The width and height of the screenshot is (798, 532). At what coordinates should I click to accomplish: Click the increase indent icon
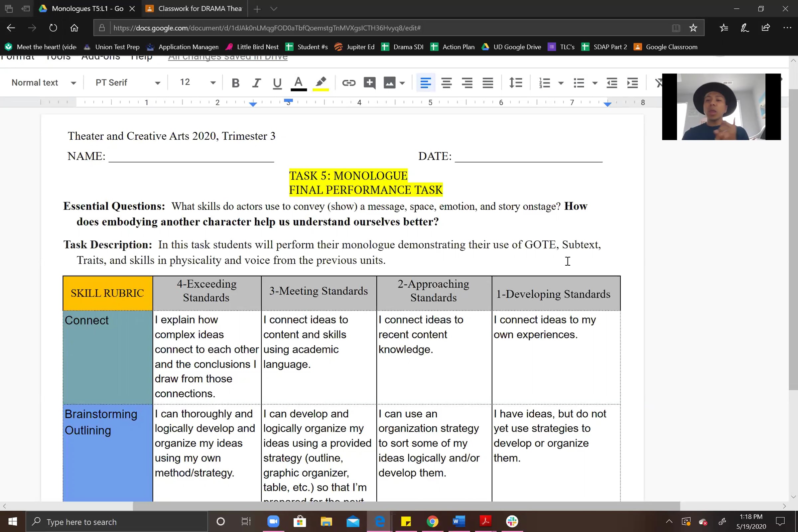632,83
